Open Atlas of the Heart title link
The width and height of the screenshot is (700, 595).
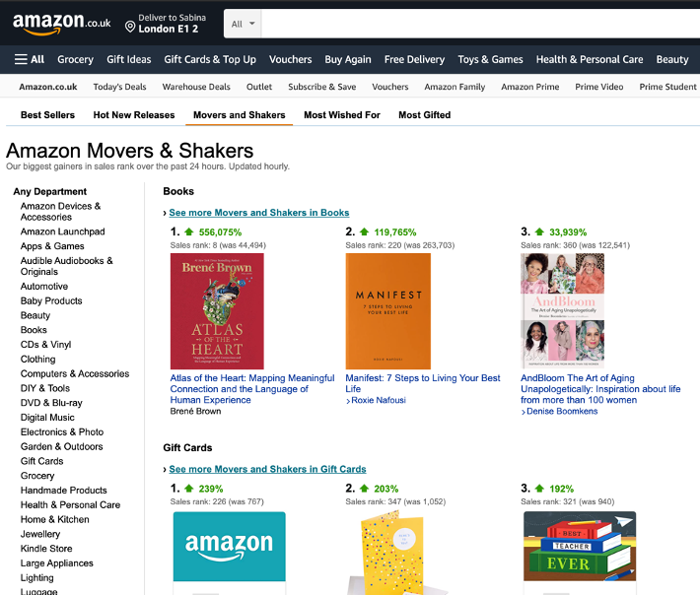pos(252,389)
